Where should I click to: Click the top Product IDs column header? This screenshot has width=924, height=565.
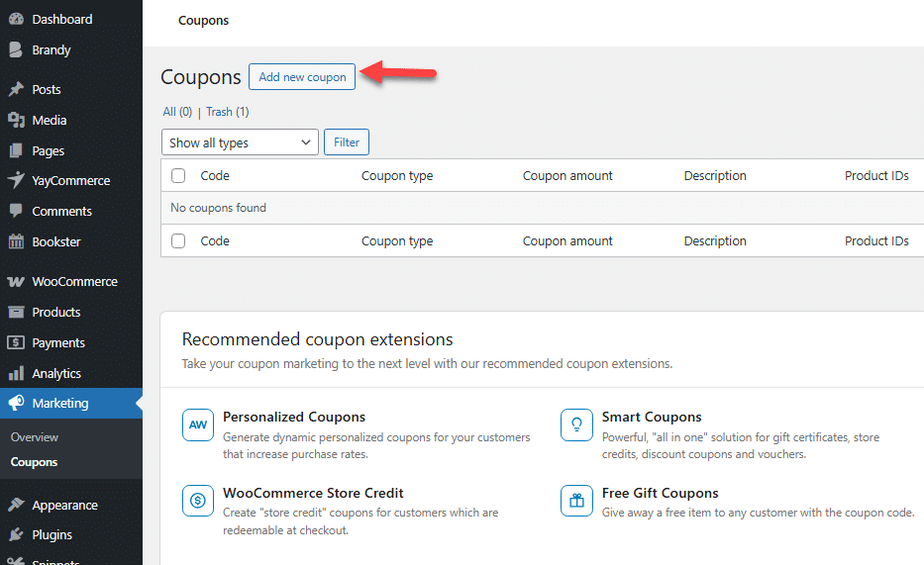pos(876,175)
